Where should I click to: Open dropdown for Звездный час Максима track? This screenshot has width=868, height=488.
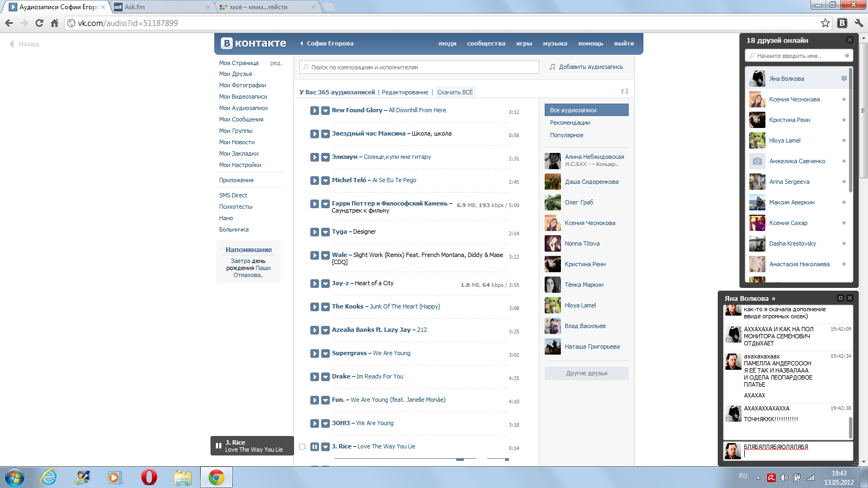coord(325,134)
